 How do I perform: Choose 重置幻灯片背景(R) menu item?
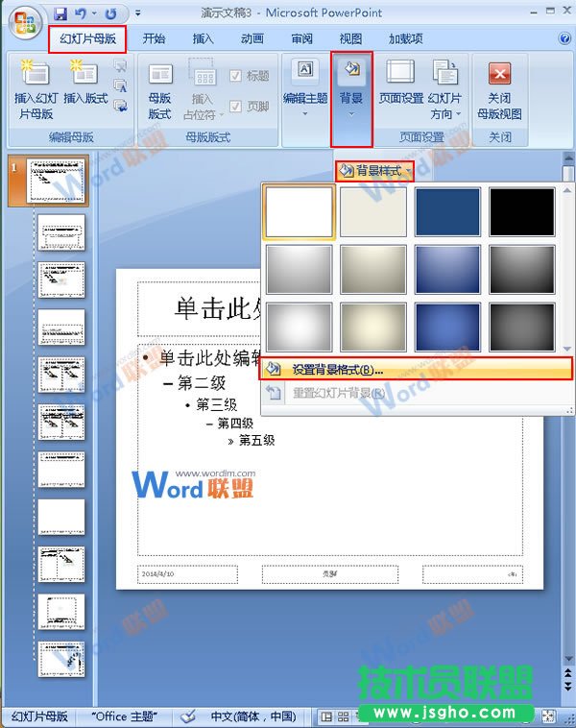point(416,393)
